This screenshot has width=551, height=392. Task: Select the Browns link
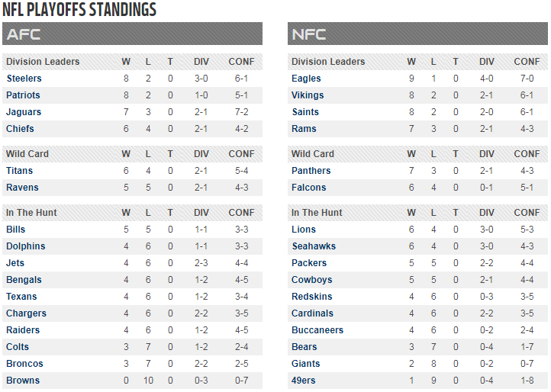pyautogui.click(x=23, y=381)
